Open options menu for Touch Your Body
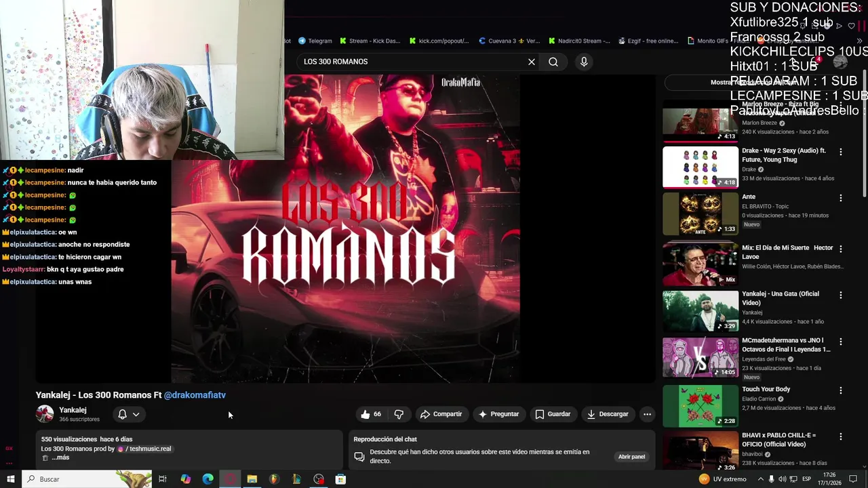This screenshot has width=868, height=488. point(841,390)
